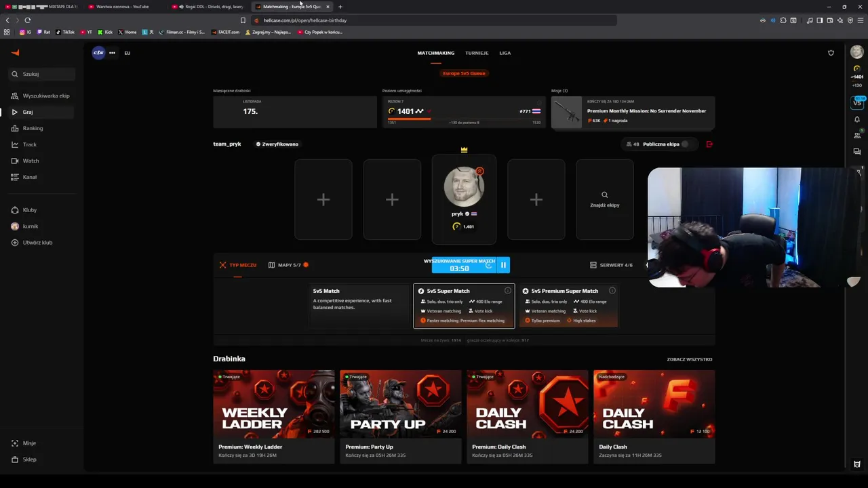Open Premium: Party Up card
This screenshot has height=488, width=868.
click(400, 417)
